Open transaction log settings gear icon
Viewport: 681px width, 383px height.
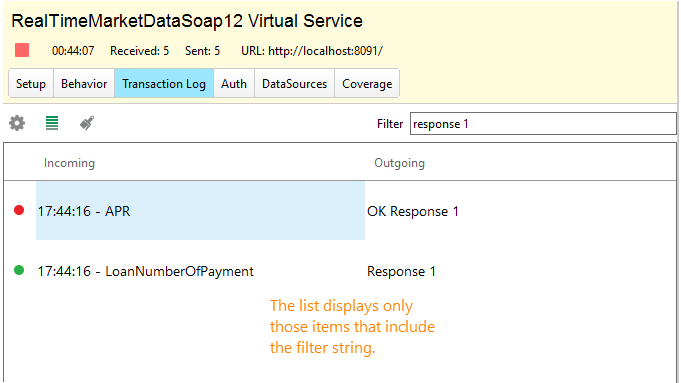(x=17, y=123)
